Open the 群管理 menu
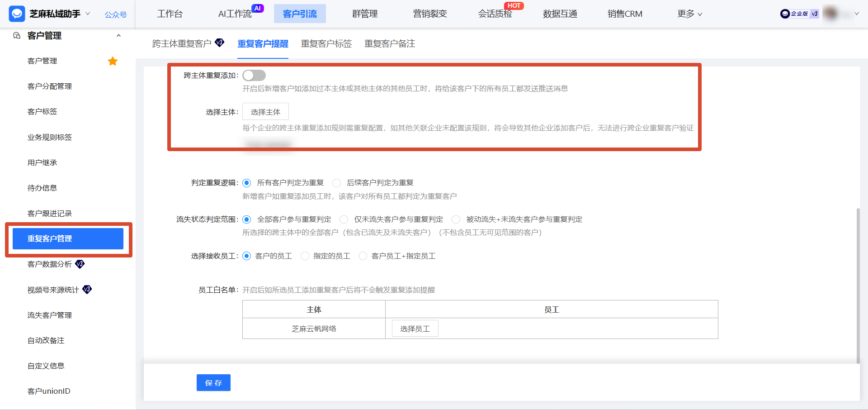 pos(365,14)
